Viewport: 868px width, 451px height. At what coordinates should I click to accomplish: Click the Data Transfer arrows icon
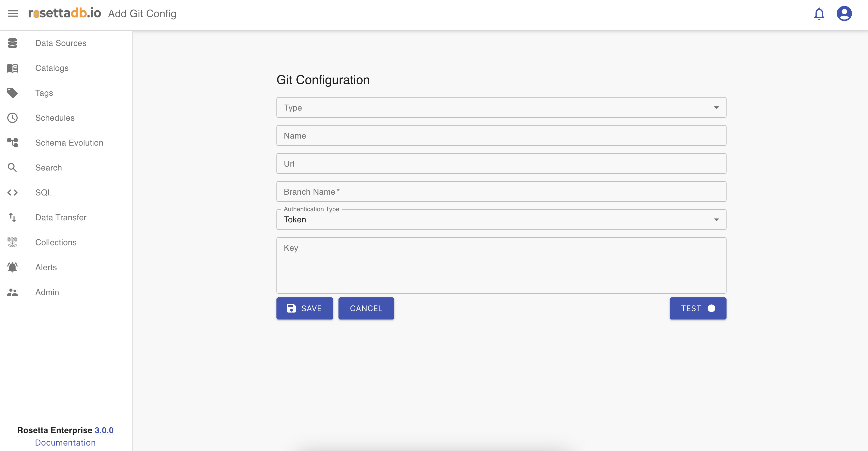pyautogui.click(x=12, y=217)
